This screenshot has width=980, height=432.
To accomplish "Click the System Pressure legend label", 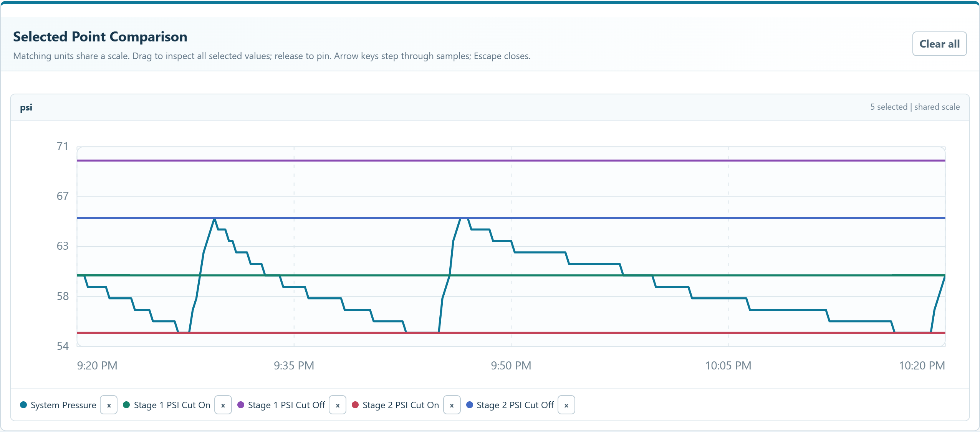I will tap(63, 405).
